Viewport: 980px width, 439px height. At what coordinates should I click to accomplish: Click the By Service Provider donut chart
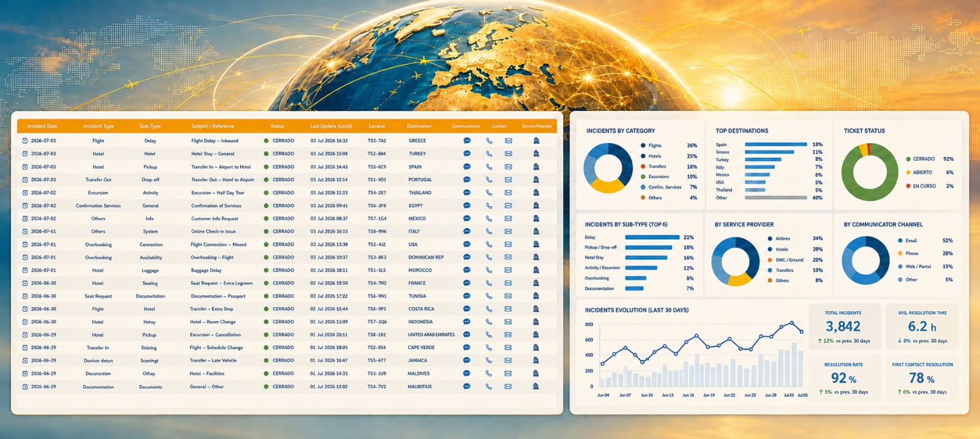point(736,261)
